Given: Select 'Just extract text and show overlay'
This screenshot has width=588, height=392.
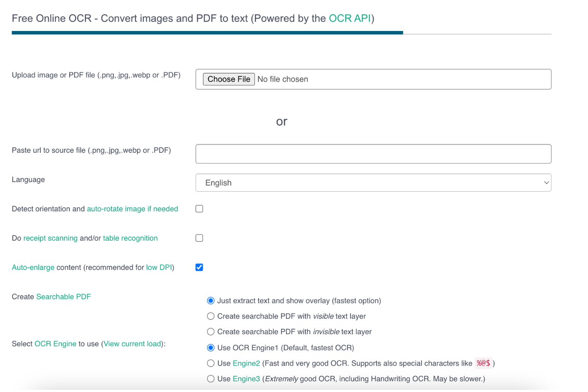Looking at the screenshot, I should coord(211,301).
